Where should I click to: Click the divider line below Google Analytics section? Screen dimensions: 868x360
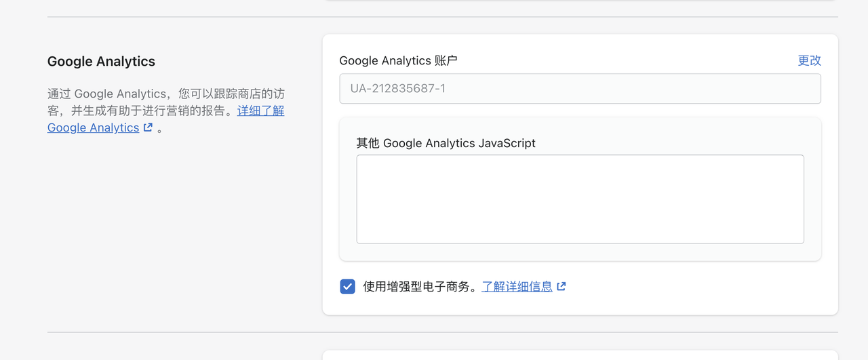442,332
